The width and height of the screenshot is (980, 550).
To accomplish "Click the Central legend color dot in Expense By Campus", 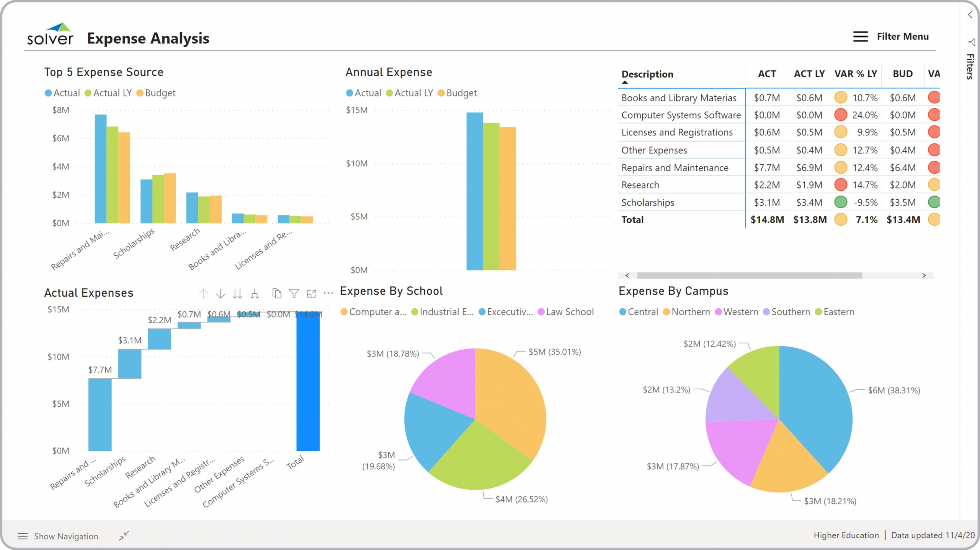I will [622, 312].
